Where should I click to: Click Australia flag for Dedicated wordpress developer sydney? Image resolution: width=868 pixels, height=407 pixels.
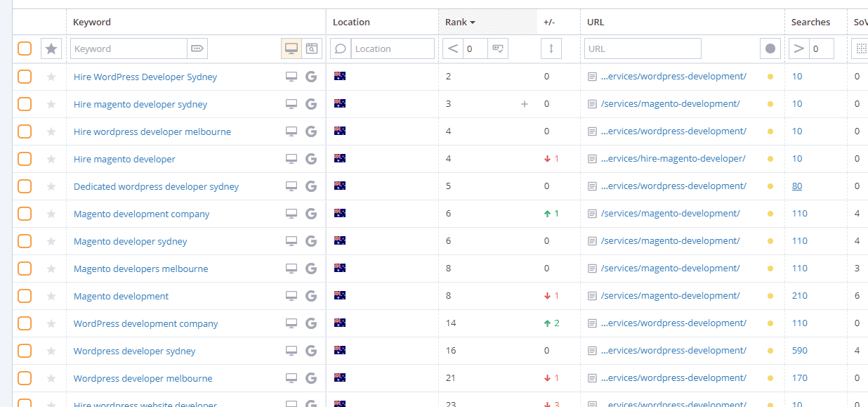[x=340, y=186]
